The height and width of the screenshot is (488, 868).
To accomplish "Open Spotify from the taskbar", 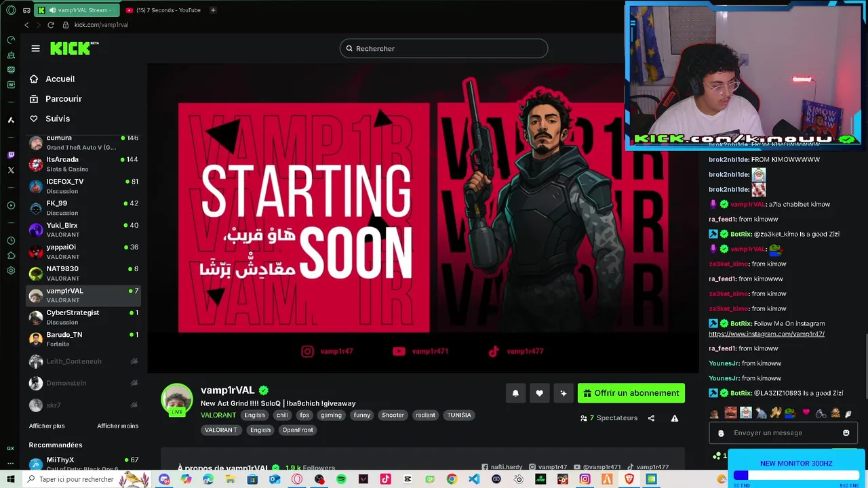I will tap(341, 479).
